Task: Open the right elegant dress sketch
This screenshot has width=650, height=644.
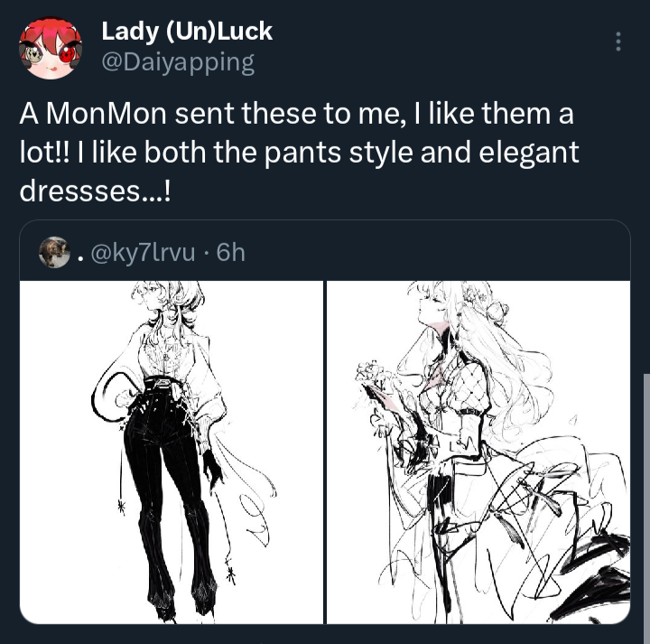Action: [478, 453]
